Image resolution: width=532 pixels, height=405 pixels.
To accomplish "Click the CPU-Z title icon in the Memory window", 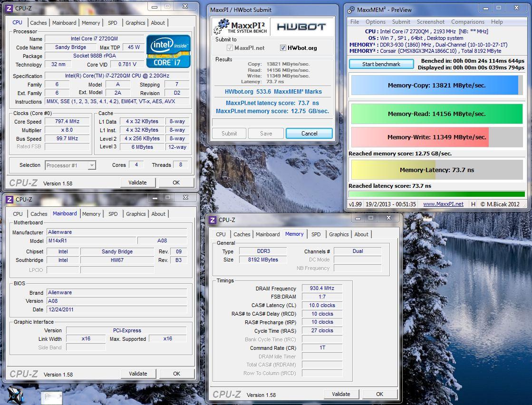I will (x=213, y=220).
